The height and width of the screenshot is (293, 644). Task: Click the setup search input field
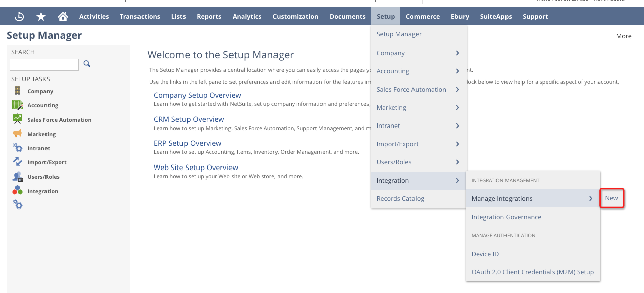pyautogui.click(x=44, y=64)
